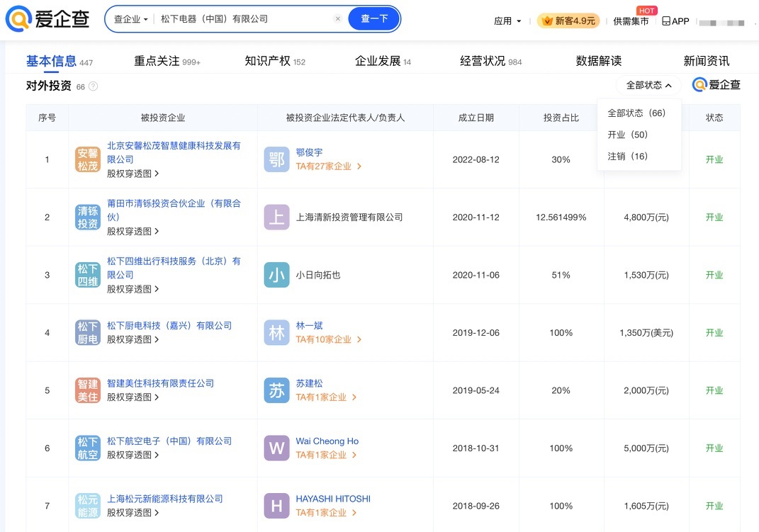This screenshot has height=532, width=759.
Task: View 鄂俊宇's TA有27家企业 link
Action: pyautogui.click(x=329, y=166)
